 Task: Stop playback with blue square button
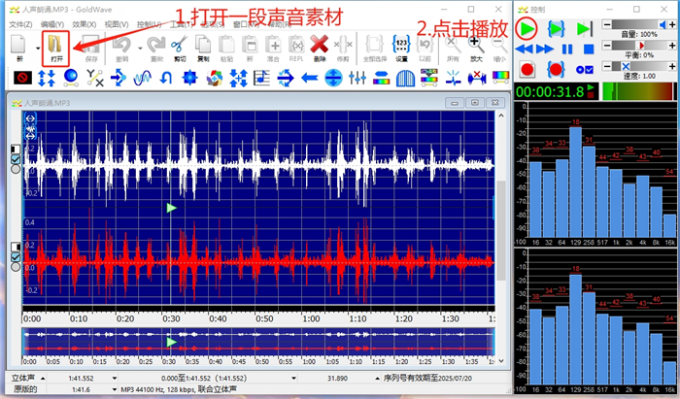tap(588, 49)
